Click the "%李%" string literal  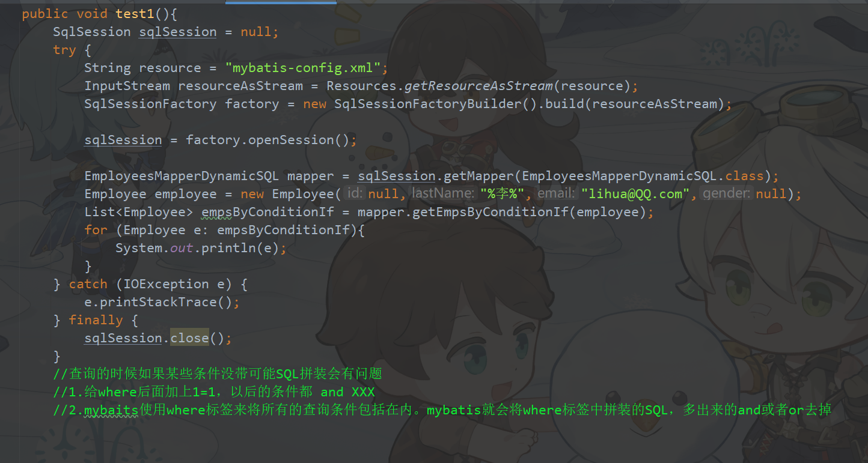point(502,194)
